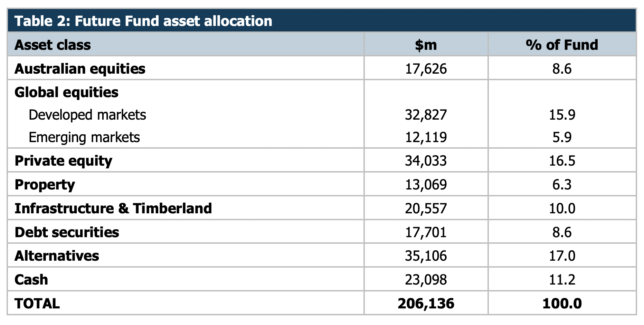644x325 pixels.
Task: Click the 5.9 percent Emerging markets cell
Action: (562, 137)
